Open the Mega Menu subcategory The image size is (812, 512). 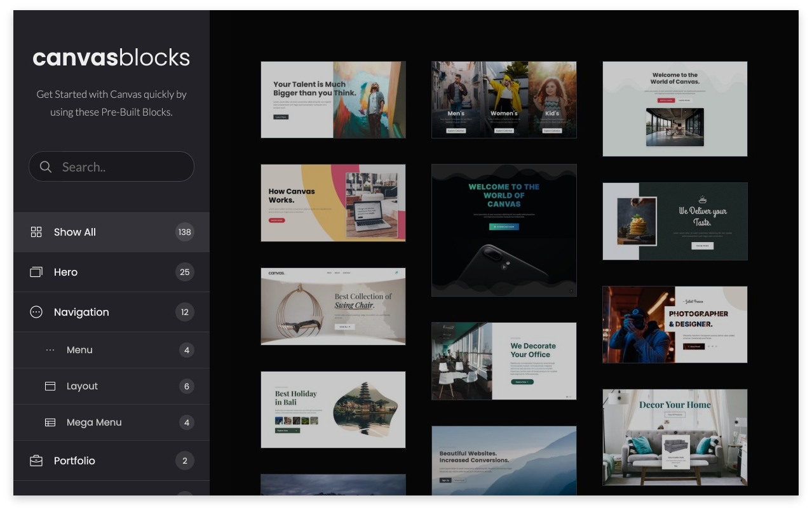pyautogui.click(x=94, y=422)
